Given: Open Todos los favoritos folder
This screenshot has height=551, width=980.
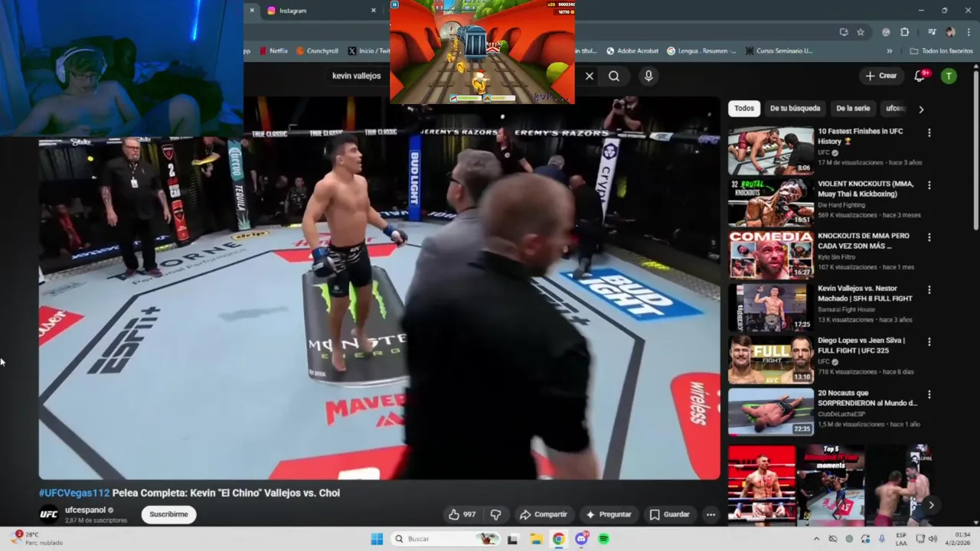Looking at the screenshot, I should [941, 51].
